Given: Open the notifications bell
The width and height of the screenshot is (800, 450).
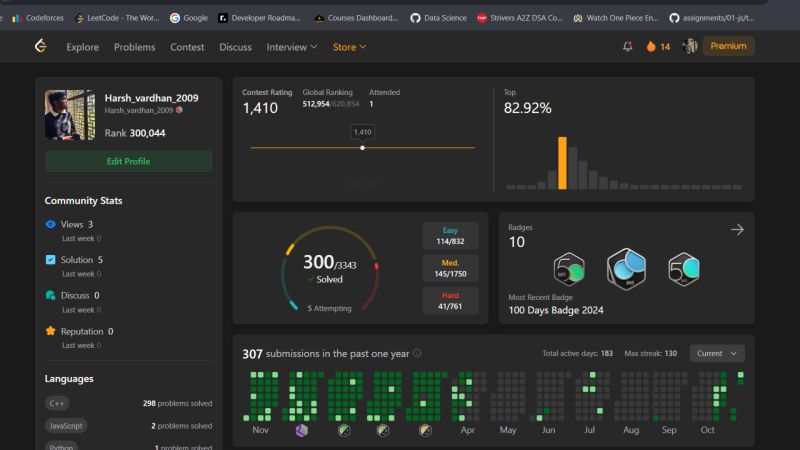Looking at the screenshot, I should 628,47.
